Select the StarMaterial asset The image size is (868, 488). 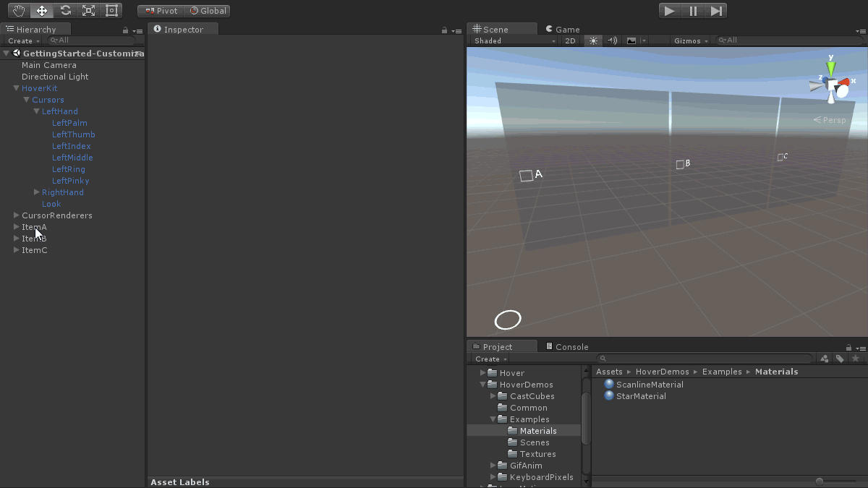(641, 396)
